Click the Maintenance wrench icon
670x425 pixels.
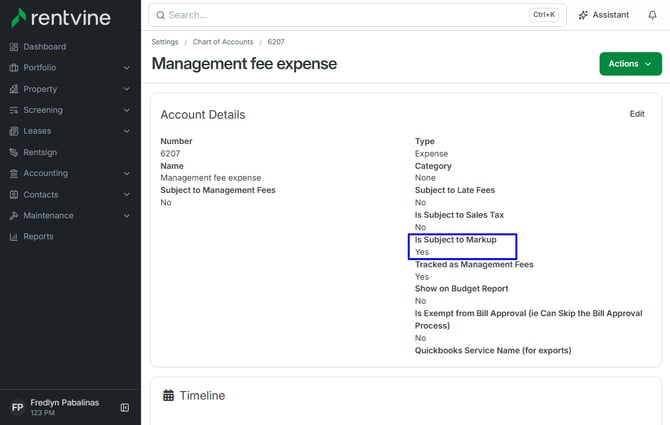coord(14,216)
